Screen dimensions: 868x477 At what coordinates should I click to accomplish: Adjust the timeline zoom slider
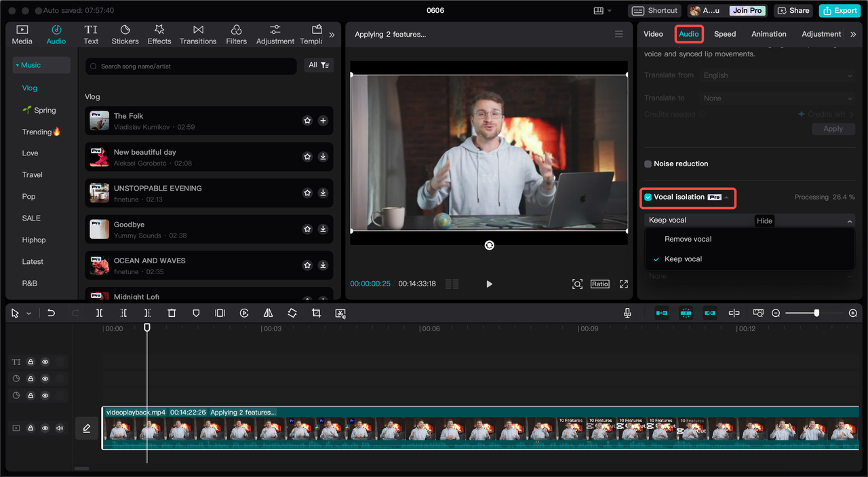pyautogui.click(x=816, y=313)
